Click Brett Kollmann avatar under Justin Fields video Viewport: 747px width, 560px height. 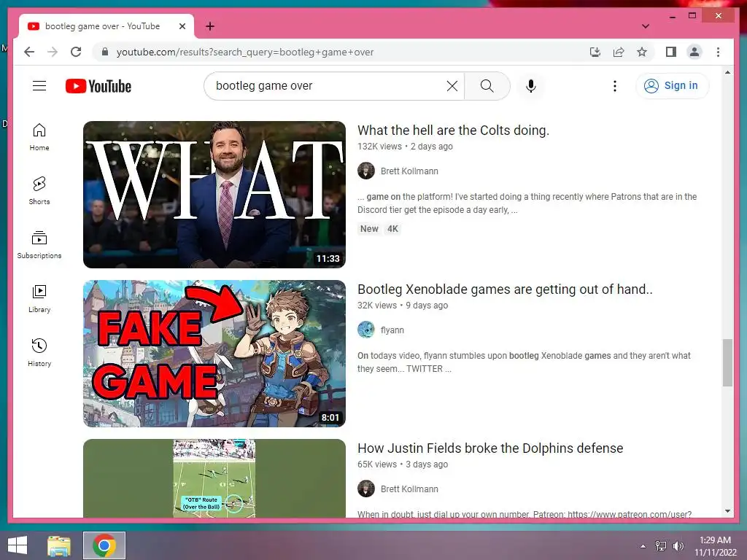(x=366, y=489)
